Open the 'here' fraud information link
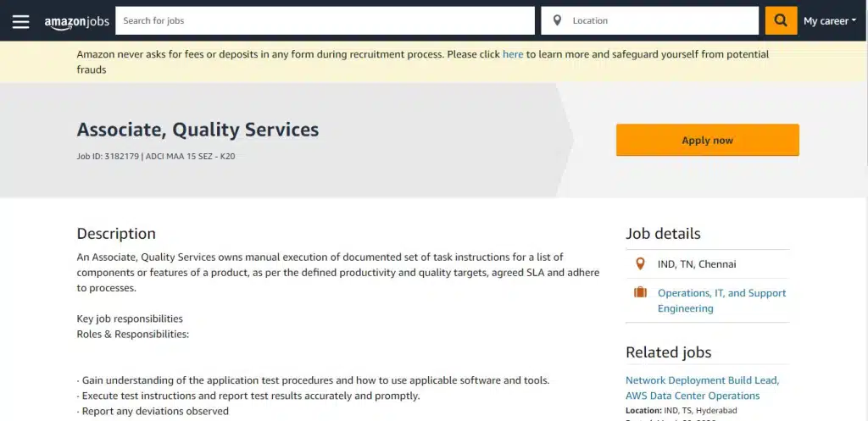The width and height of the screenshot is (868, 421). [513, 54]
